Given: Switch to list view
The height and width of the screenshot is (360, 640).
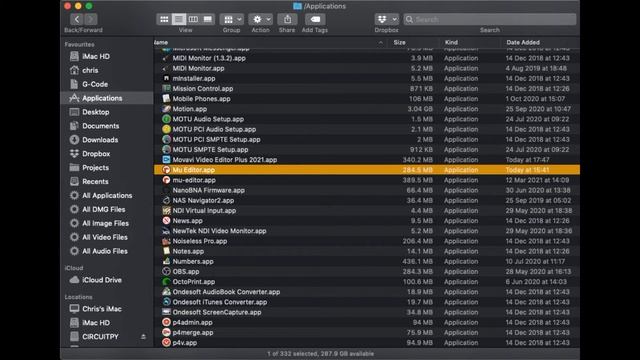Looking at the screenshot, I should point(179,19).
